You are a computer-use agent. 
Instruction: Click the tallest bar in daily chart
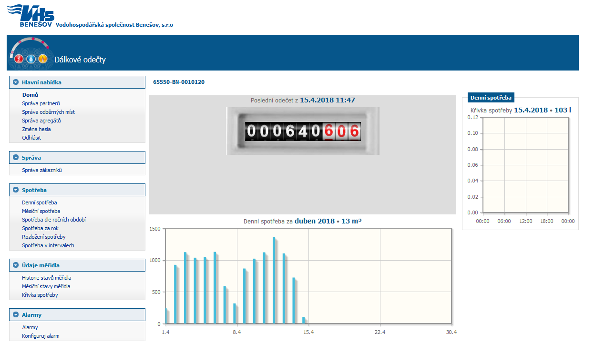[x=274, y=280]
